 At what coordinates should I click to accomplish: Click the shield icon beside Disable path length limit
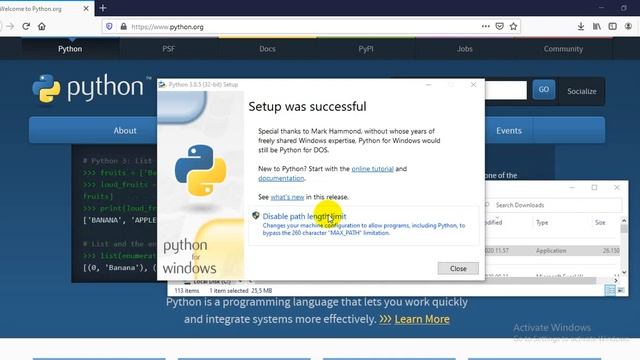pos(256,216)
